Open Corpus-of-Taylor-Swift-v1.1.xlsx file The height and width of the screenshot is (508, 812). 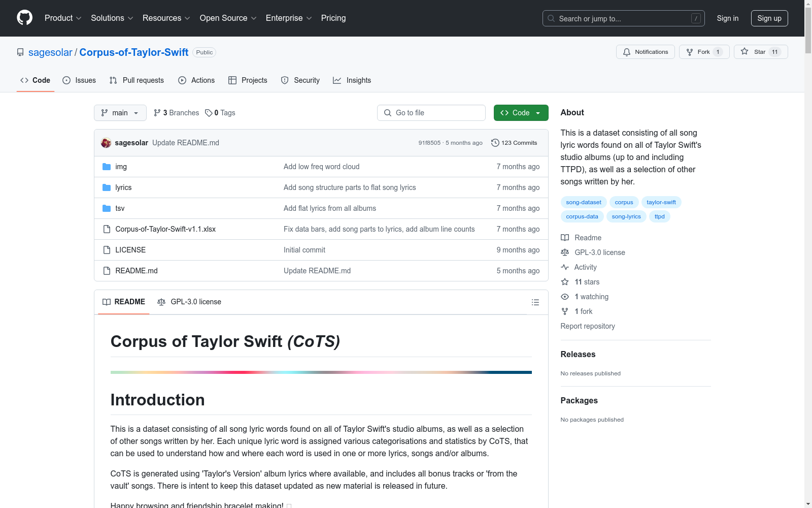165,229
